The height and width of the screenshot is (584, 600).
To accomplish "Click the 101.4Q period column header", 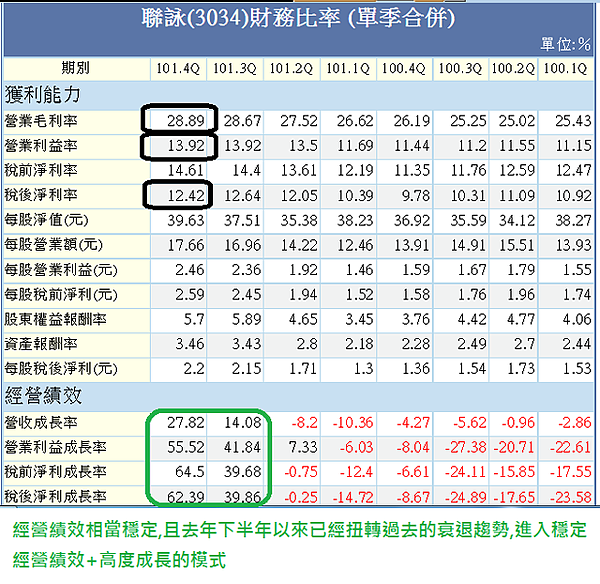I will (178, 69).
